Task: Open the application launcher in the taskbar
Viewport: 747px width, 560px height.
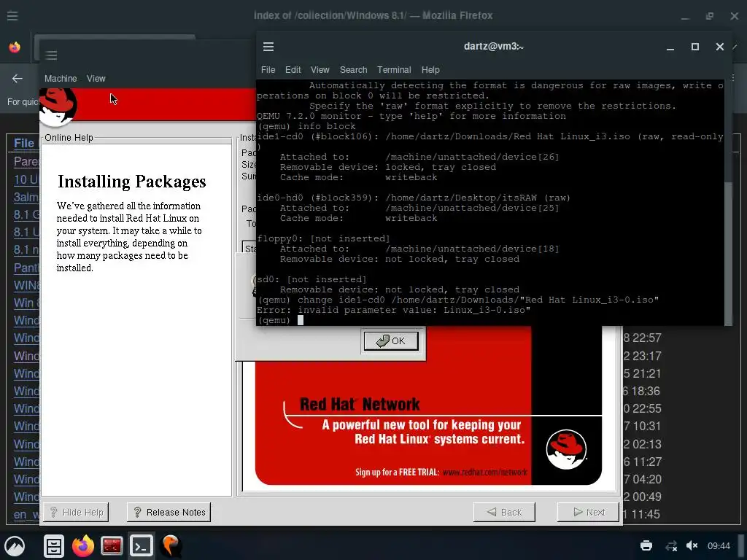Action: [15, 545]
